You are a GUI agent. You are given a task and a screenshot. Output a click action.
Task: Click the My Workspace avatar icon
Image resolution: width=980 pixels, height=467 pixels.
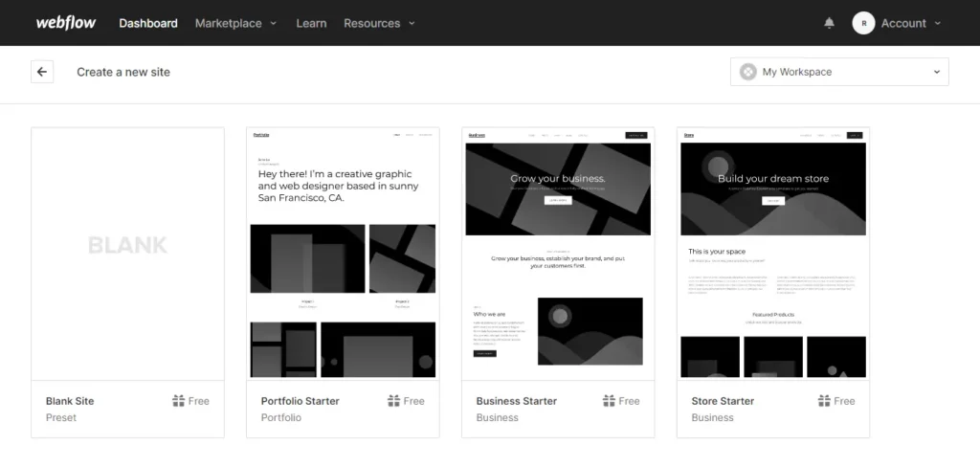click(748, 72)
